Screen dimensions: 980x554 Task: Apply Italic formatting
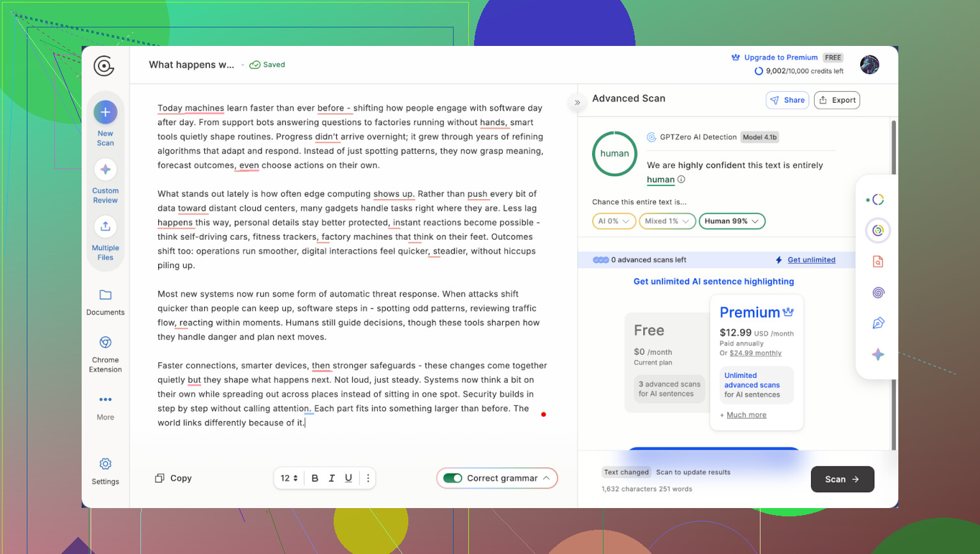[x=332, y=478]
